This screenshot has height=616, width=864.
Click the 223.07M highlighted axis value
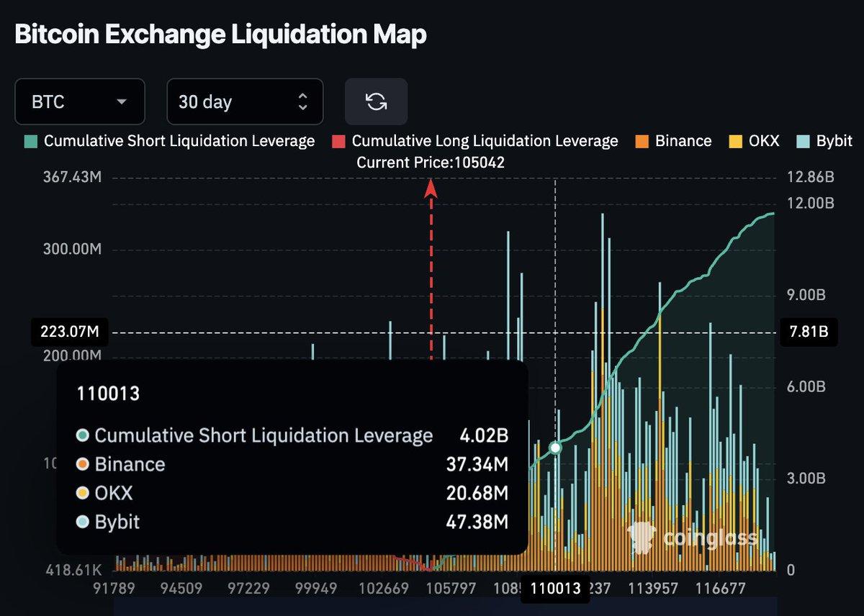[x=68, y=332]
